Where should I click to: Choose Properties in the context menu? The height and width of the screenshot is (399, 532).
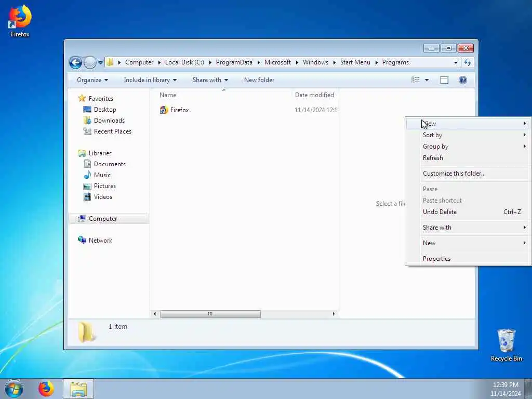tap(468, 259)
